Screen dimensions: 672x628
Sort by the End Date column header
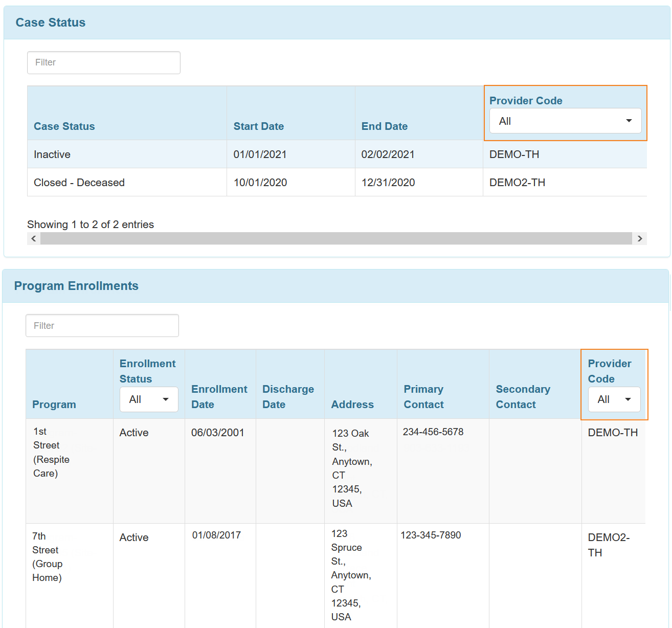[x=385, y=126]
